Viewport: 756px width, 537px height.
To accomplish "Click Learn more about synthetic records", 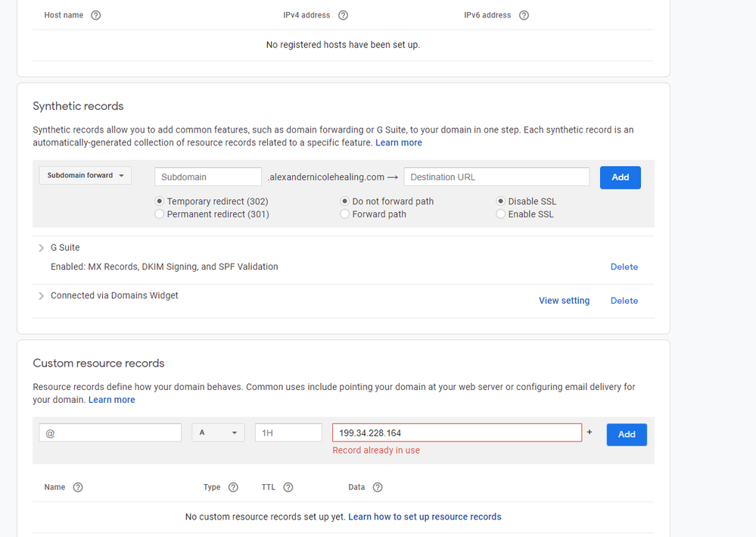I will pyautogui.click(x=399, y=142).
